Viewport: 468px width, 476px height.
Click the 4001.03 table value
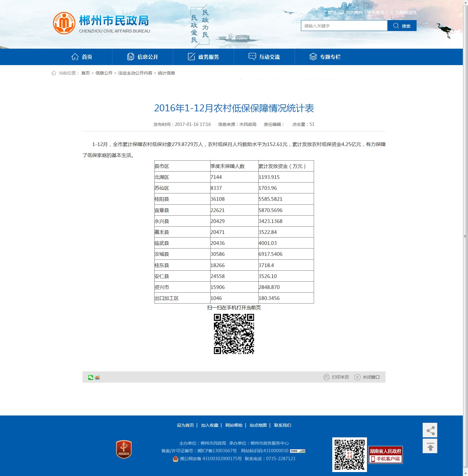(268, 243)
